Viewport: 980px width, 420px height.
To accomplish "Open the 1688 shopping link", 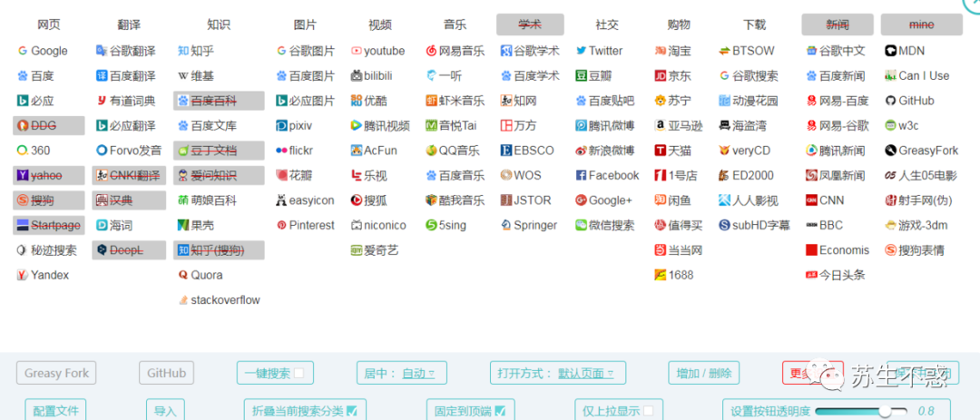I will point(673,275).
